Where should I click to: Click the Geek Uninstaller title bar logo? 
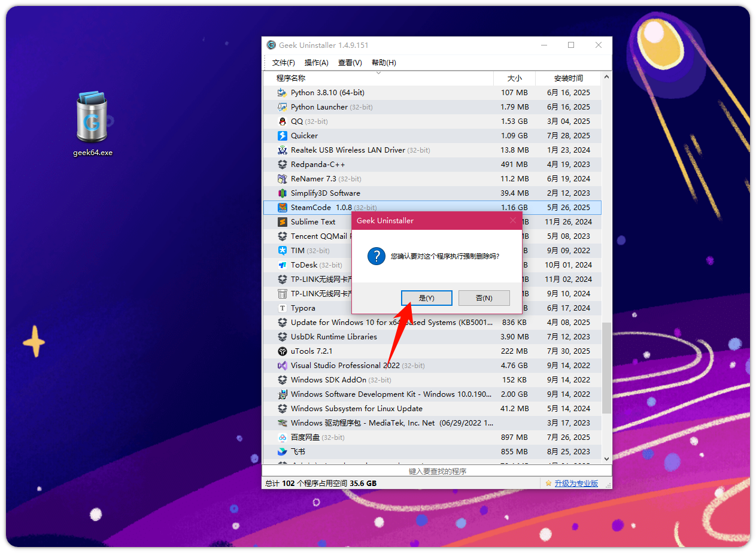(x=271, y=45)
